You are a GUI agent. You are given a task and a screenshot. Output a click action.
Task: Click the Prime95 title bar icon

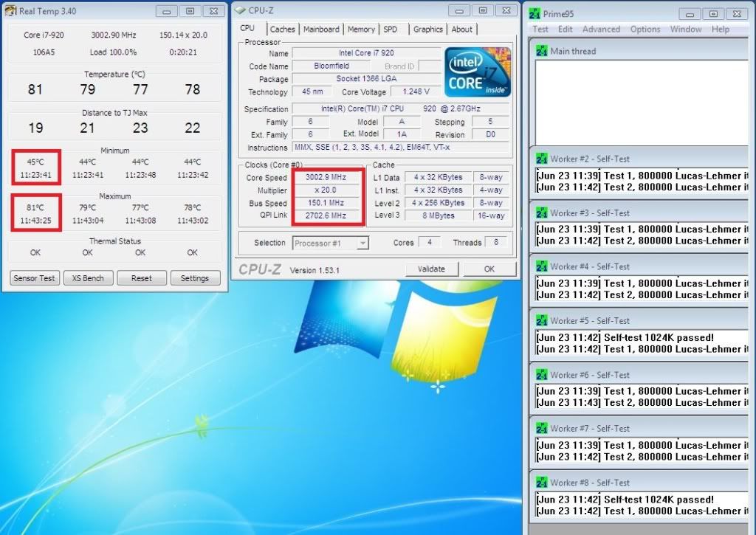pos(535,13)
